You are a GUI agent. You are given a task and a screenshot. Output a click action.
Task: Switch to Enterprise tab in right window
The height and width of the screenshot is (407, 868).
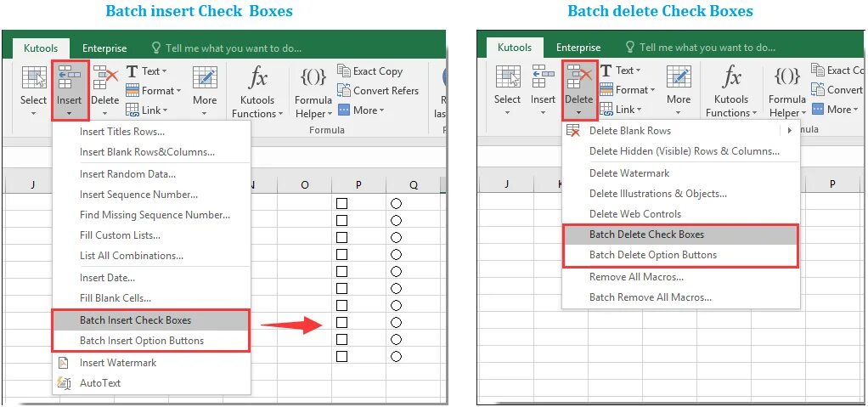pyautogui.click(x=578, y=47)
